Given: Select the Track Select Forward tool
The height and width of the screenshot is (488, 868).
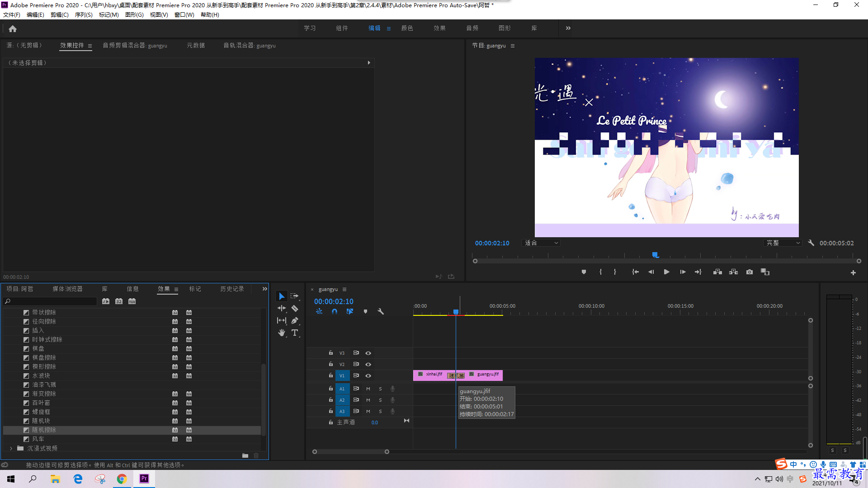Looking at the screenshot, I should click(295, 296).
